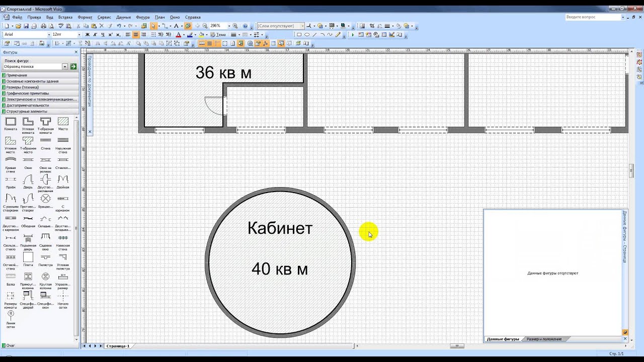
Task: Open the Очаг stencil at panel bottom
Action: (40, 345)
